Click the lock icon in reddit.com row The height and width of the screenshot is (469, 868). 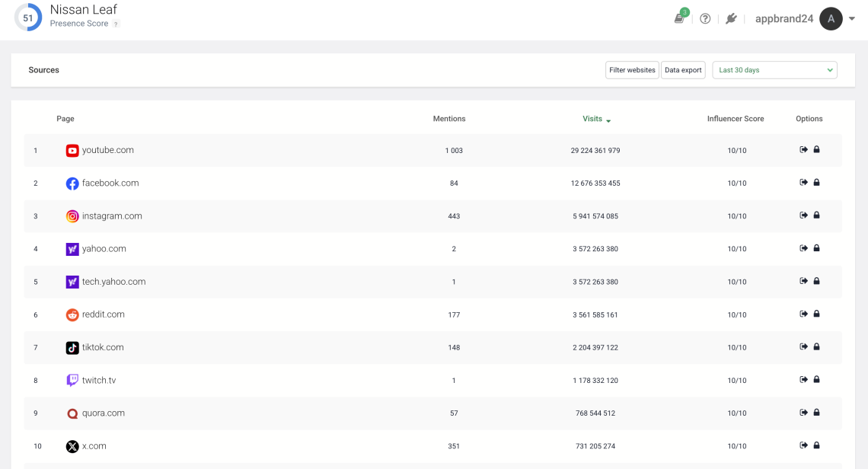coord(816,314)
